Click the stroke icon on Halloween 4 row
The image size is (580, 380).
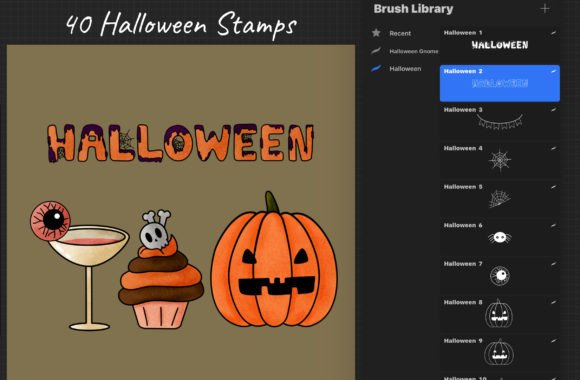(x=553, y=148)
